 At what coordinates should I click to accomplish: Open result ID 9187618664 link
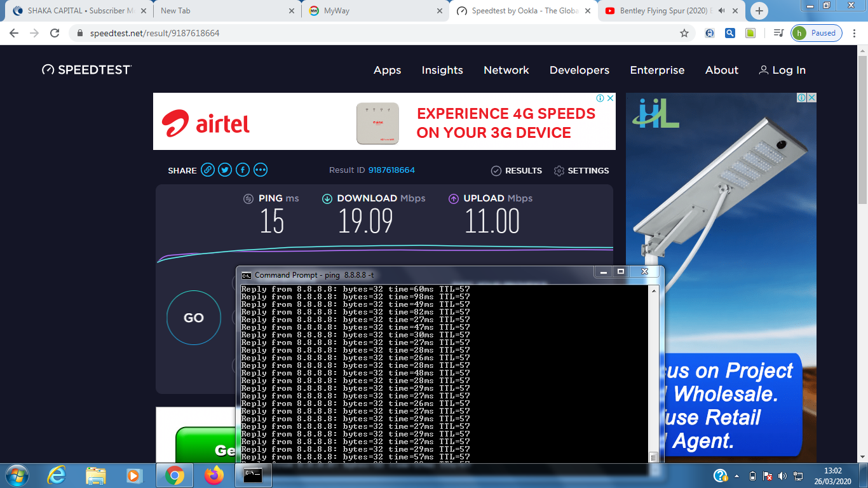[x=391, y=170]
